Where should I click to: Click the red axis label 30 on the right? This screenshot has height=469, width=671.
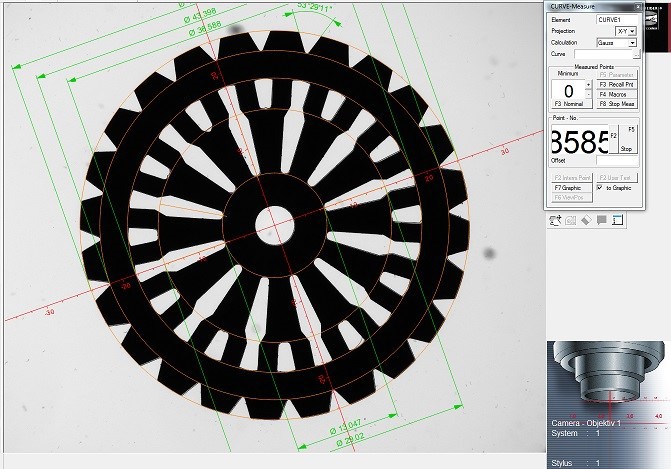tap(505, 151)
